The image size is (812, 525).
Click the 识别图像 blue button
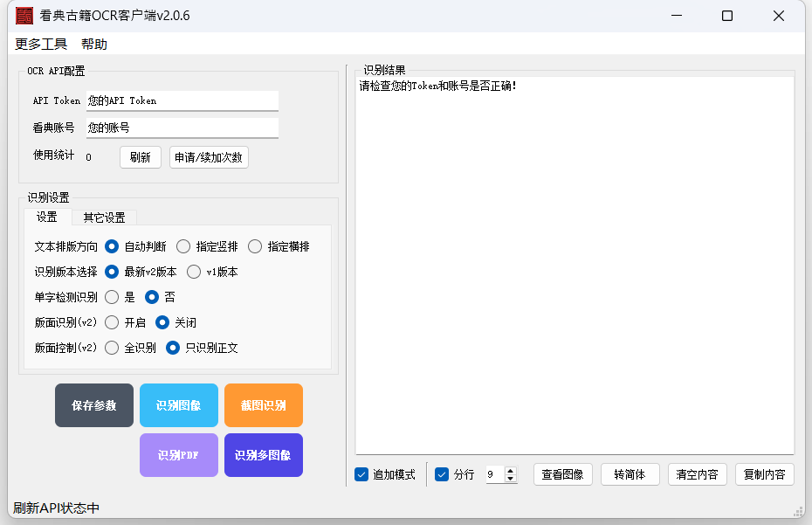(x=178, y=405)
